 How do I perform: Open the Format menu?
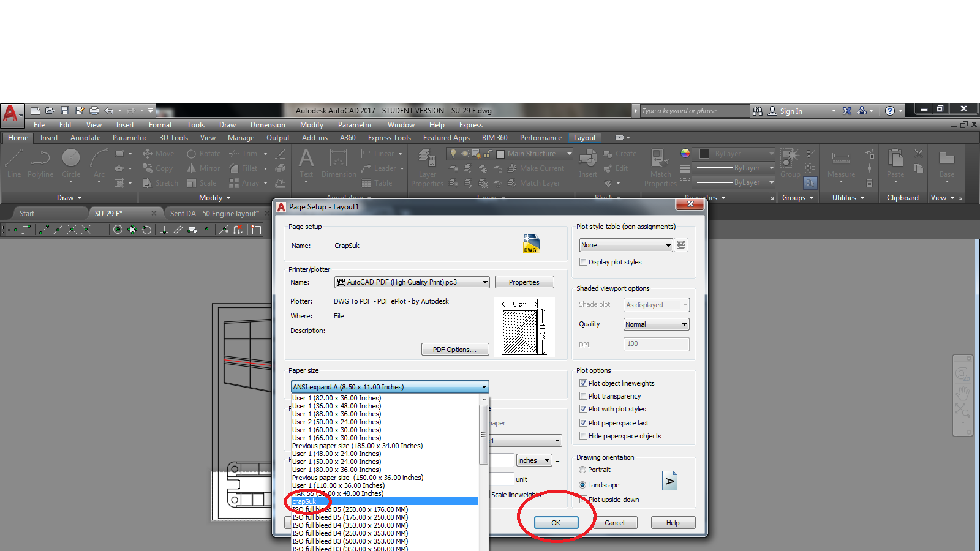coord(160,125)
